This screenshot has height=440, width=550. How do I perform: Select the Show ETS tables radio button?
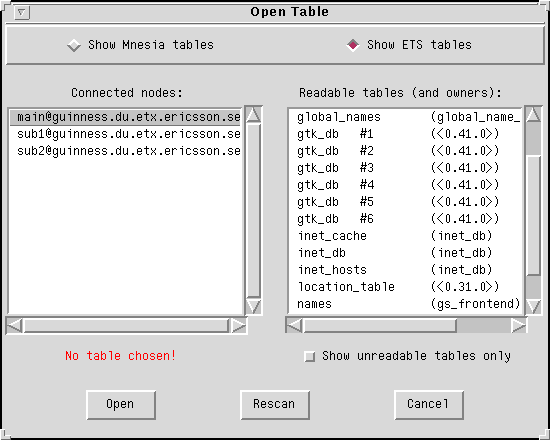click(409, 45)
